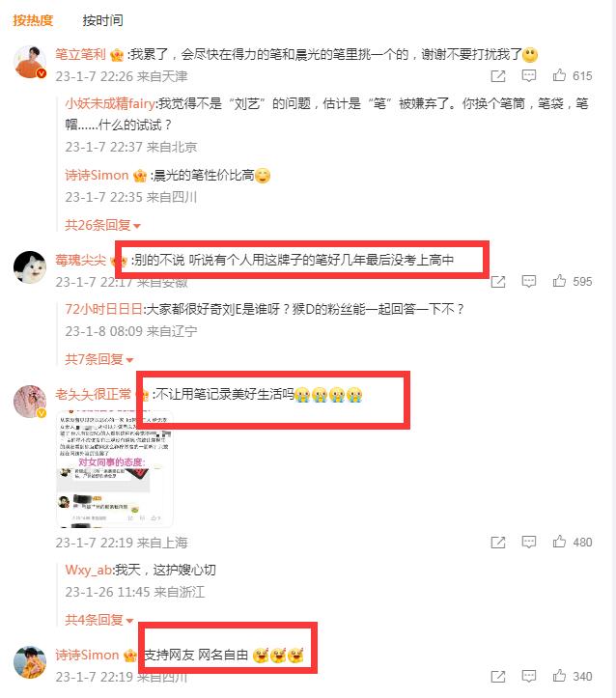Open the attached image in 老头头很正常's comment
This screenshot has width=616, height=698.
click(x=114, y=468)
